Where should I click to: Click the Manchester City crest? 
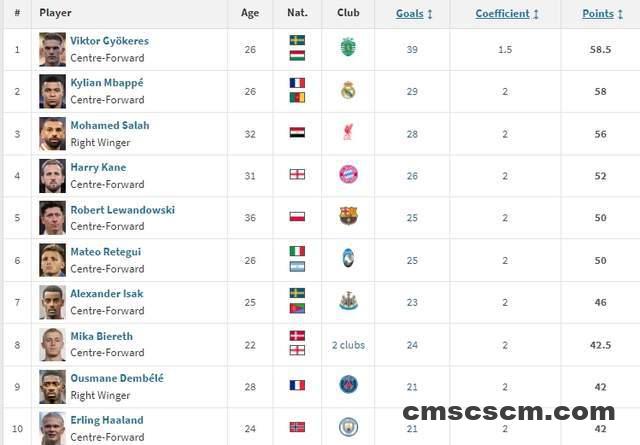coord(349,427)
